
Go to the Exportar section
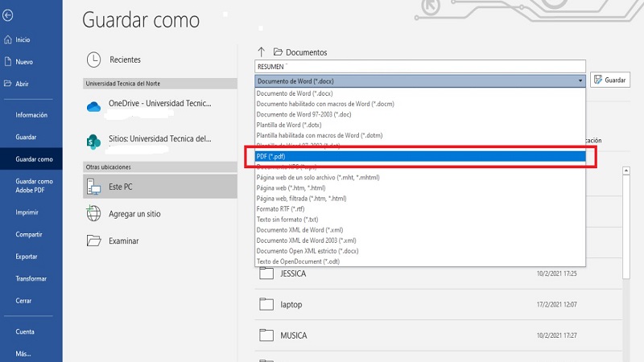(27, 257)
